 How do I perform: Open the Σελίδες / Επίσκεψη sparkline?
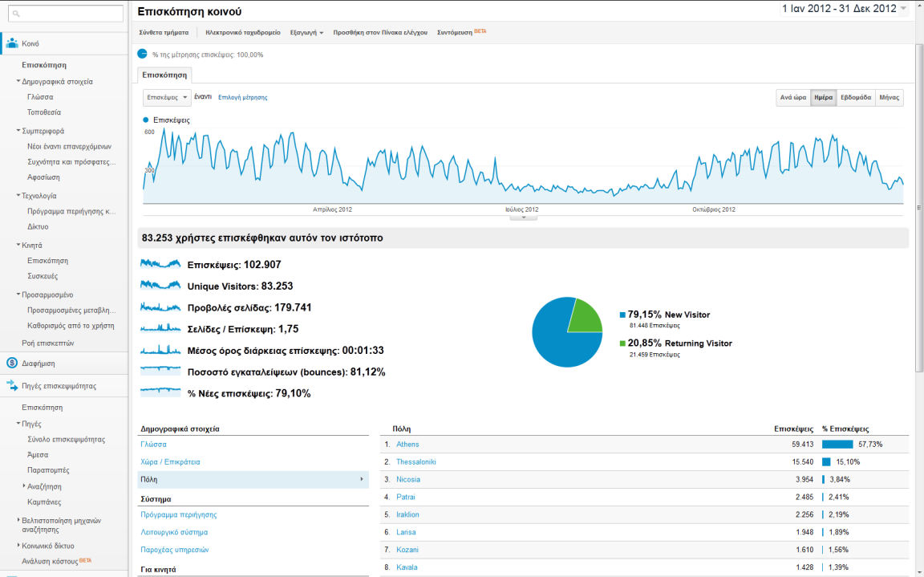tap(160, 328)
